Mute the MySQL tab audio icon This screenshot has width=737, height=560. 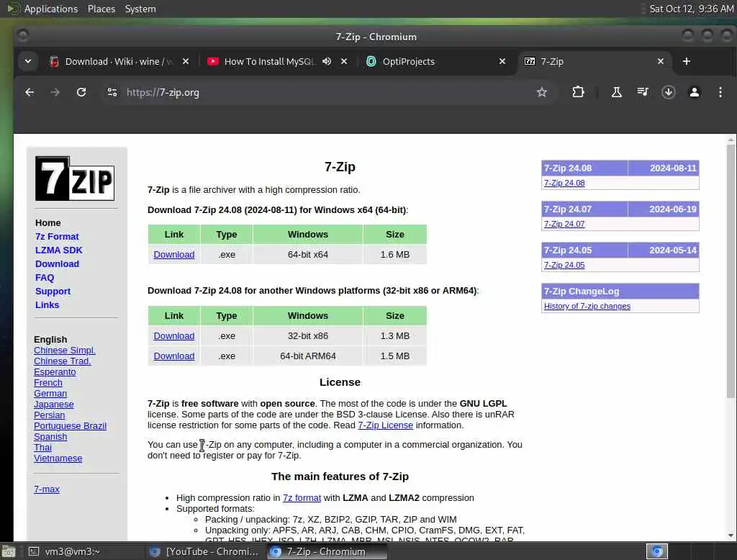[327, 62]
